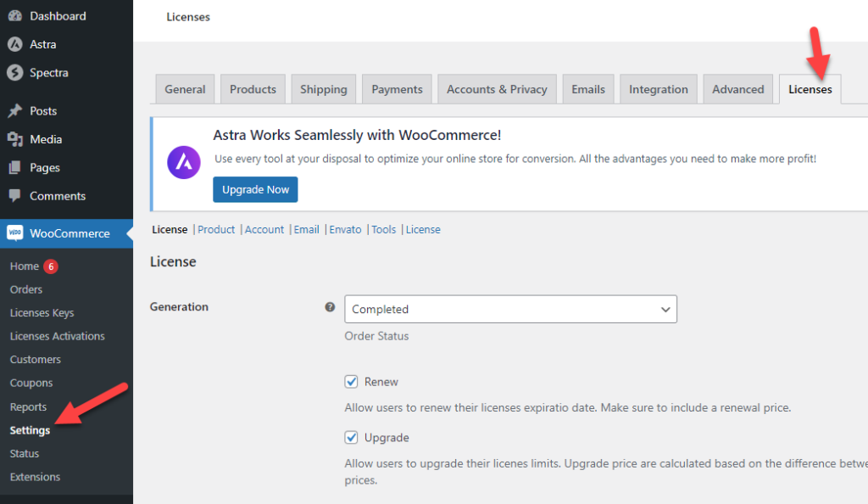This screenshot has height=504, width=868.
Task: Open the Posts menu label
Action: 43,111
